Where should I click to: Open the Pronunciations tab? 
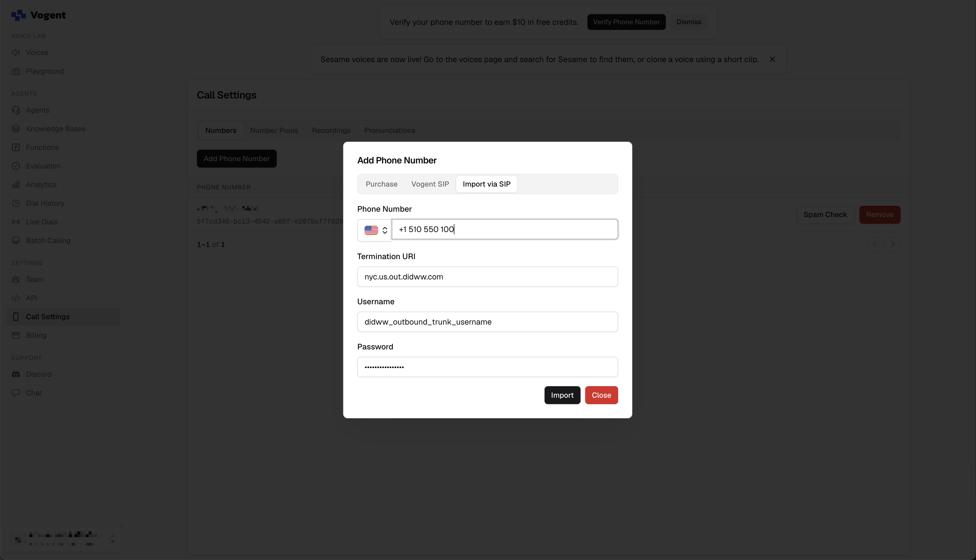click(x=390, y=130)
